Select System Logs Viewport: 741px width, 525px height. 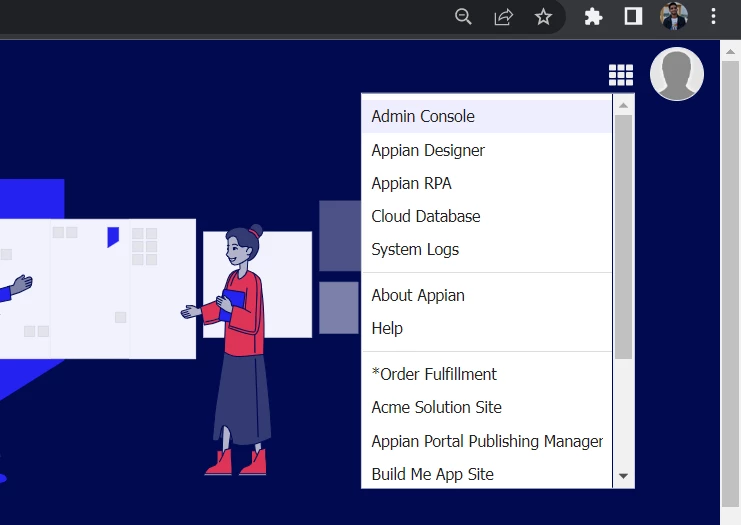point(487,250)
